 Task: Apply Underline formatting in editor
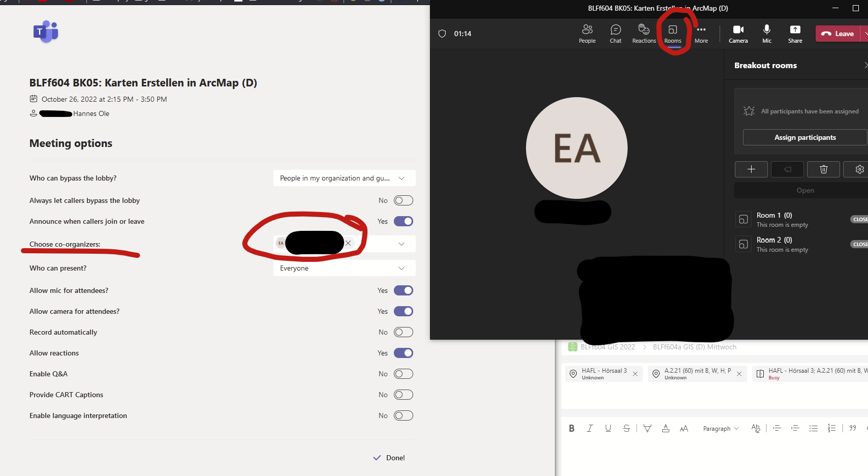608,428
